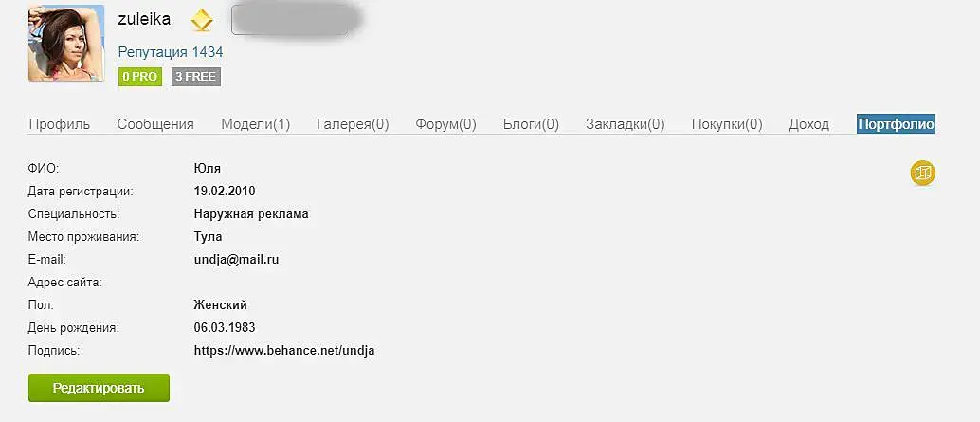Open the Профиль tab
980x422 pixels.
60,124
